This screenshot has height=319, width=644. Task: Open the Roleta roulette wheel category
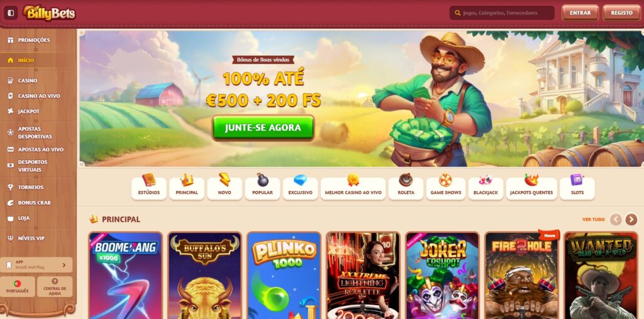click(x=406, y=180)
